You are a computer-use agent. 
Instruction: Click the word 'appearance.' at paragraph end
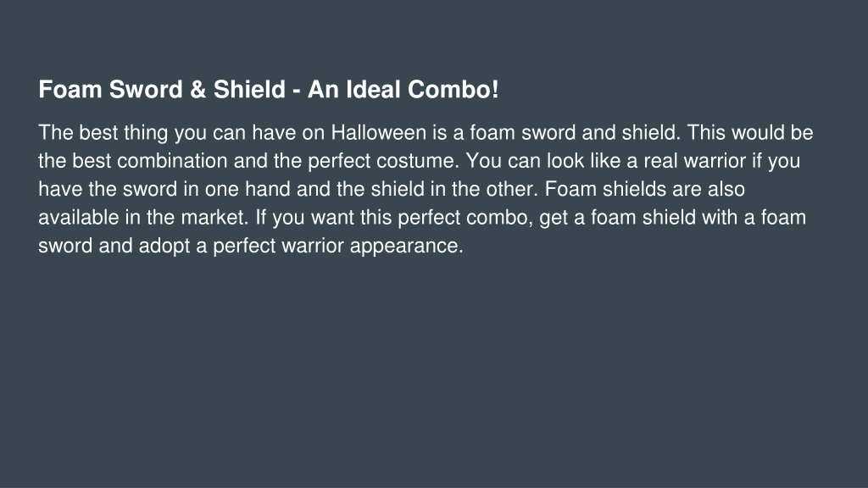(406, 247)
